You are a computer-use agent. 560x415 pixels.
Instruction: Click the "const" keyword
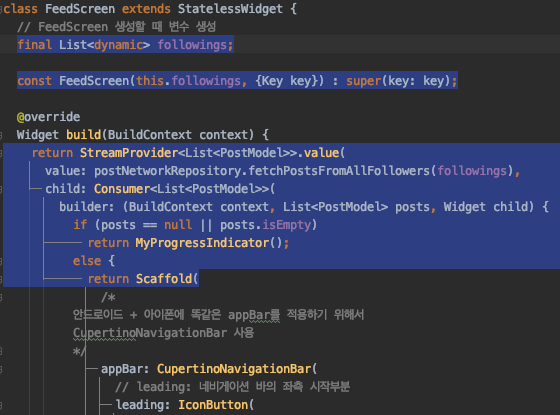coord(34,81)
